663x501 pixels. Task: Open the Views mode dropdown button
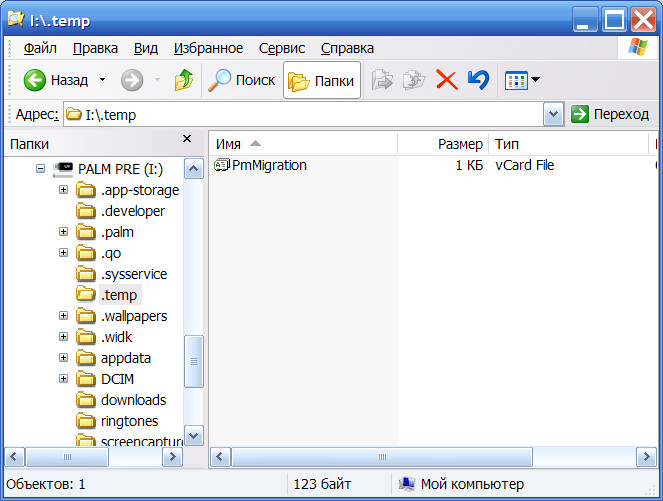click(522, 80)
